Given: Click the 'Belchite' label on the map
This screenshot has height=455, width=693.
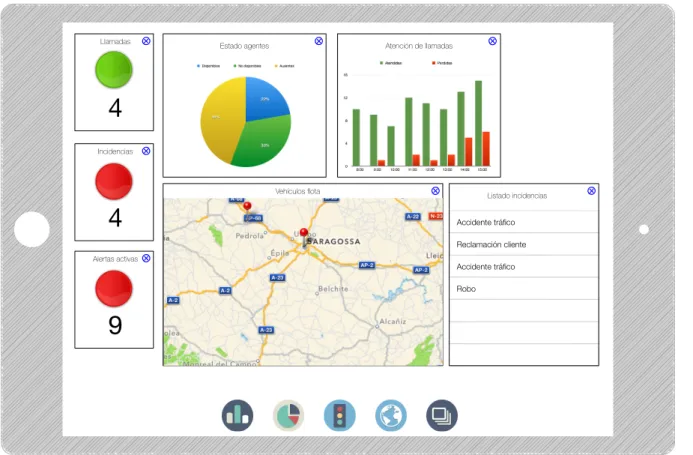Looking at the screenshot, I should tap(333, 289).
